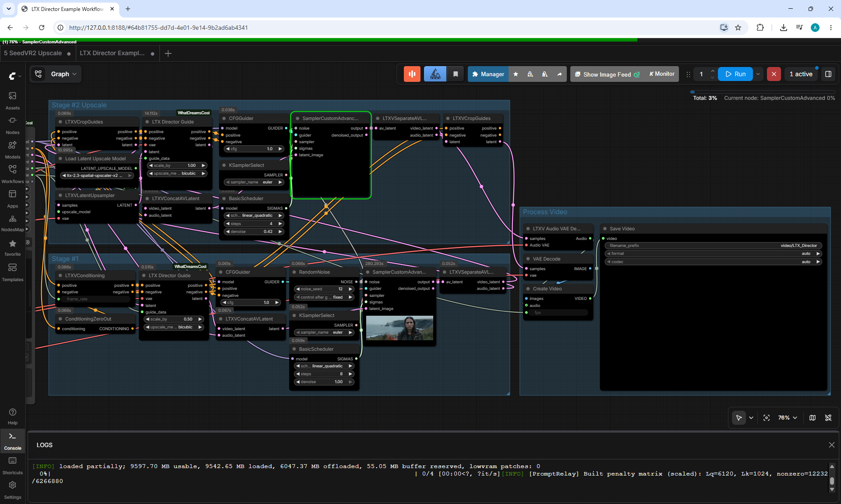Click the browser address bar URL
Screen dimensions: 841x504
pyautogui.click(x=159, y=28)
